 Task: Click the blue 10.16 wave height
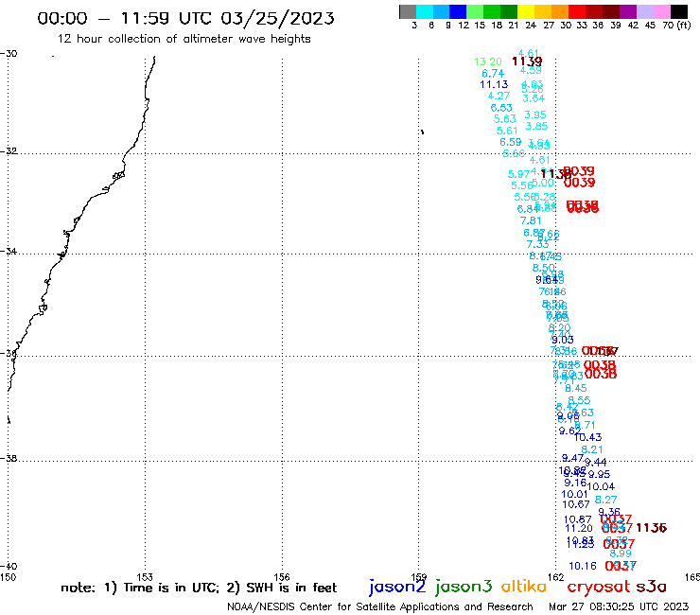[x=583, y=566]
